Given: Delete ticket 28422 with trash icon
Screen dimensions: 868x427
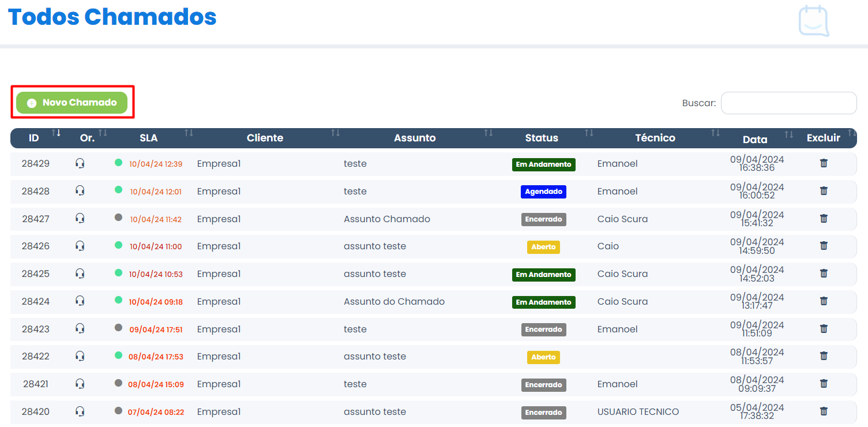Looking at the screenshot, I should [824, 356].
